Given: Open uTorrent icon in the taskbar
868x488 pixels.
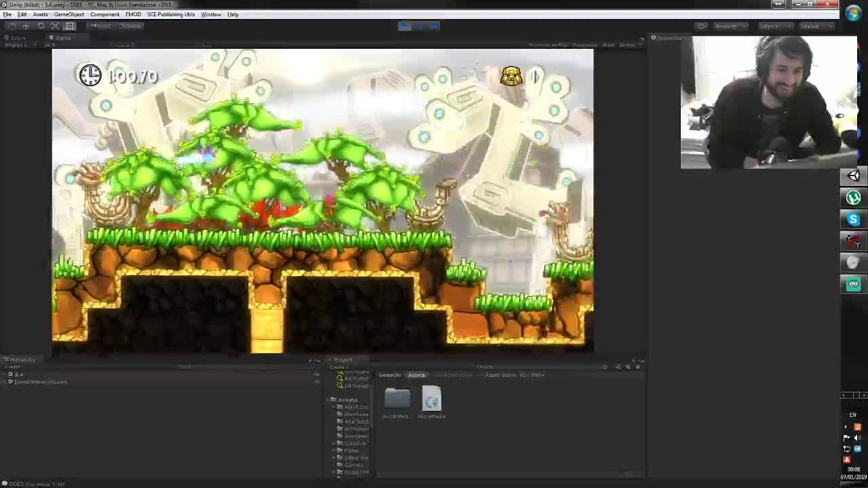Looking at the screenshot, I should click(853, 198).
